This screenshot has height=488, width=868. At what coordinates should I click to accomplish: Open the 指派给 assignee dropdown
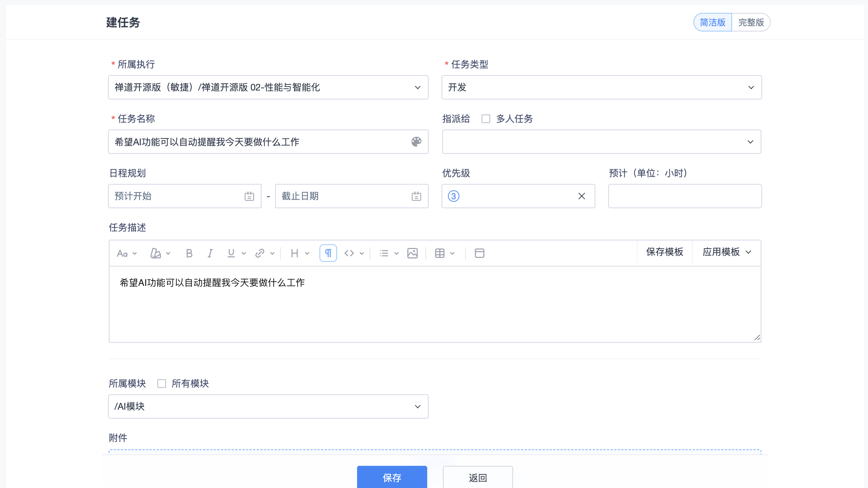pyautogui.click(x=601, y=142)
